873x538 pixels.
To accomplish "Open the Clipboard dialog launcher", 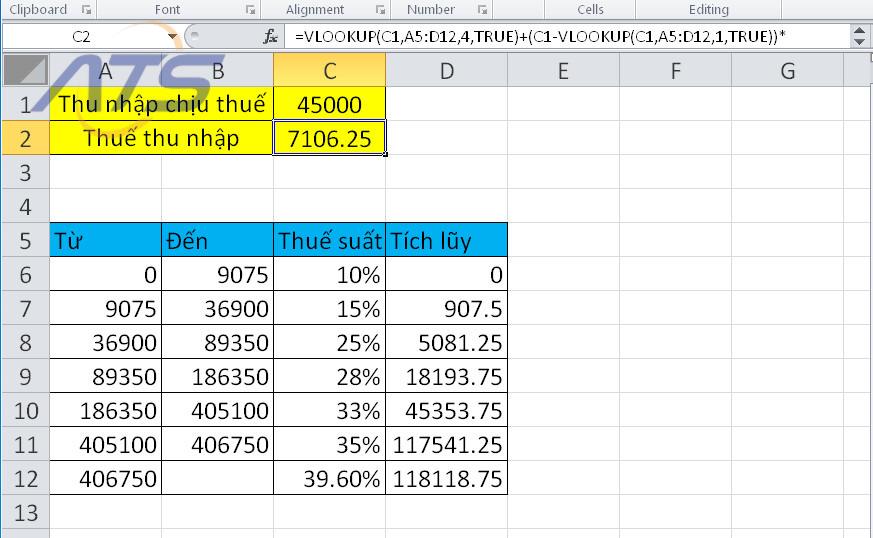I will (86, 9).
